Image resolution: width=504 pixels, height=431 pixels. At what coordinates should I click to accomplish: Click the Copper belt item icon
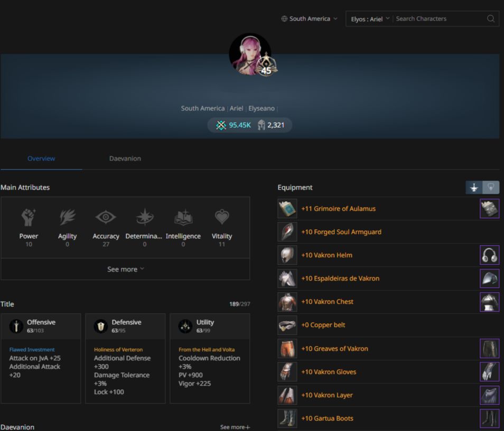point(287,325)
